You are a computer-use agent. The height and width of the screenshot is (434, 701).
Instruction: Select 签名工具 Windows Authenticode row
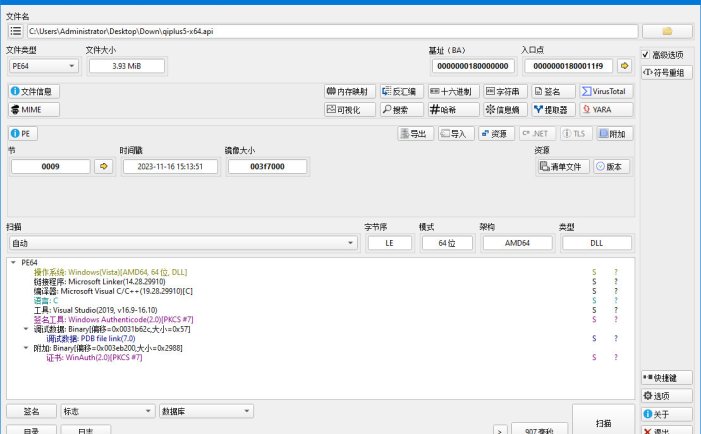point(114,319)
